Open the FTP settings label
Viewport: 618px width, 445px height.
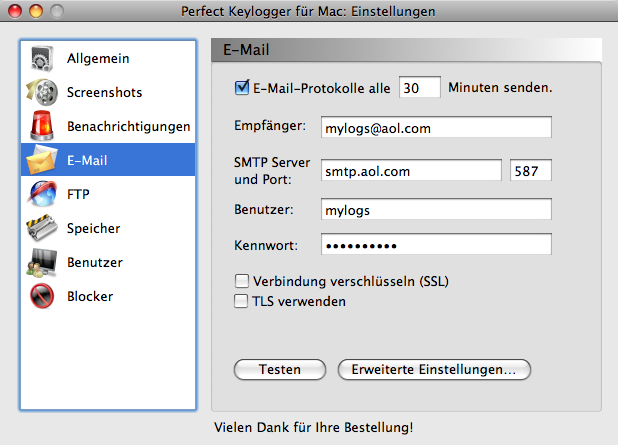(78, 194)
